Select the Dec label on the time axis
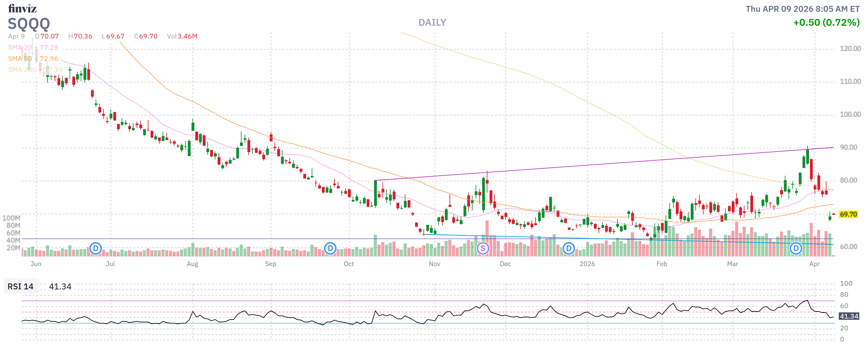 tap(505, 264)
